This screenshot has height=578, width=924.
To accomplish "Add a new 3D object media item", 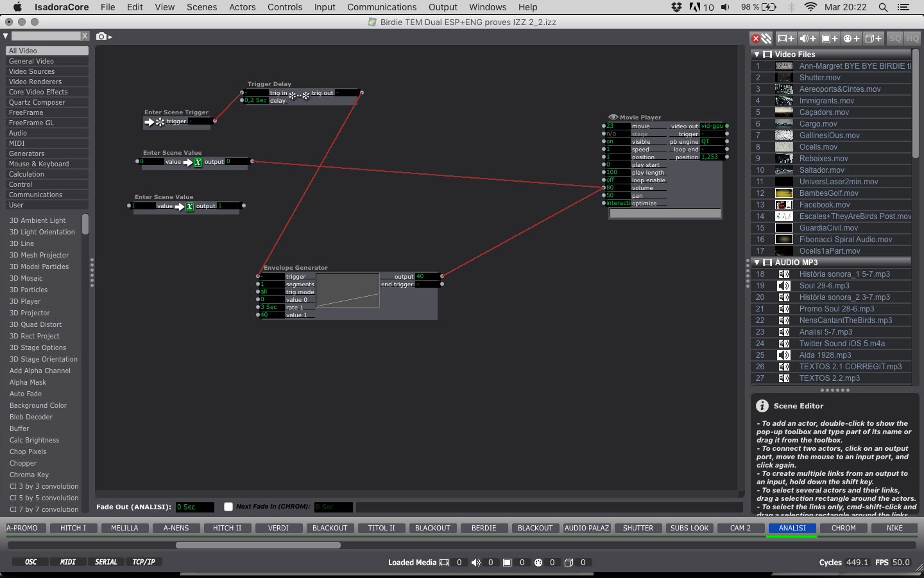I will click(x=873, y=39).
